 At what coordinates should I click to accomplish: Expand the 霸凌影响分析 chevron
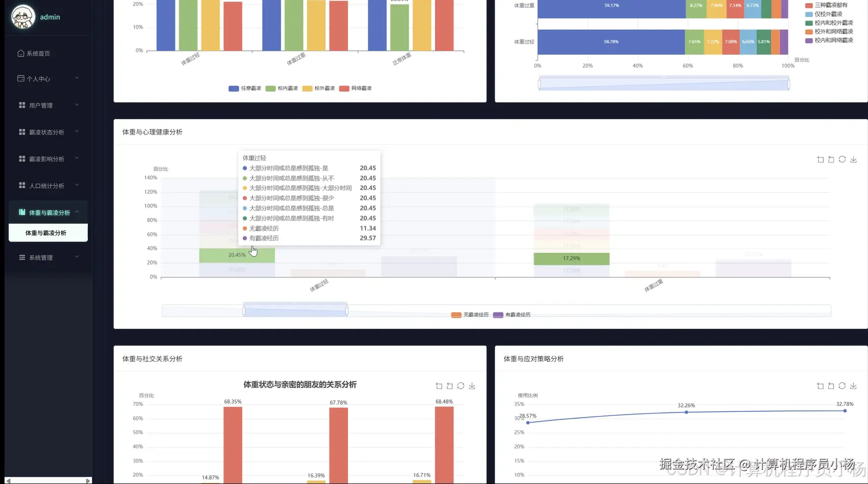(77, 158)
